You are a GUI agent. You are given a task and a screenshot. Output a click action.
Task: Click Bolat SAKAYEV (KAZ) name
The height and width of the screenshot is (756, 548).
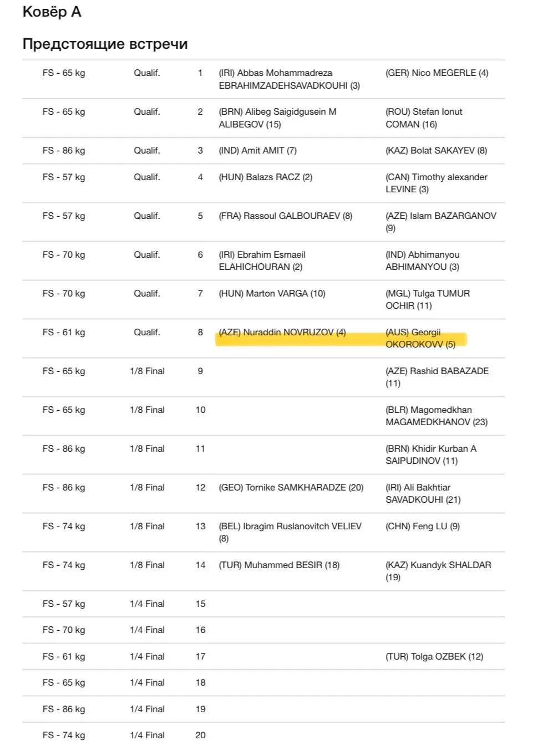click(x=436, y=150)
